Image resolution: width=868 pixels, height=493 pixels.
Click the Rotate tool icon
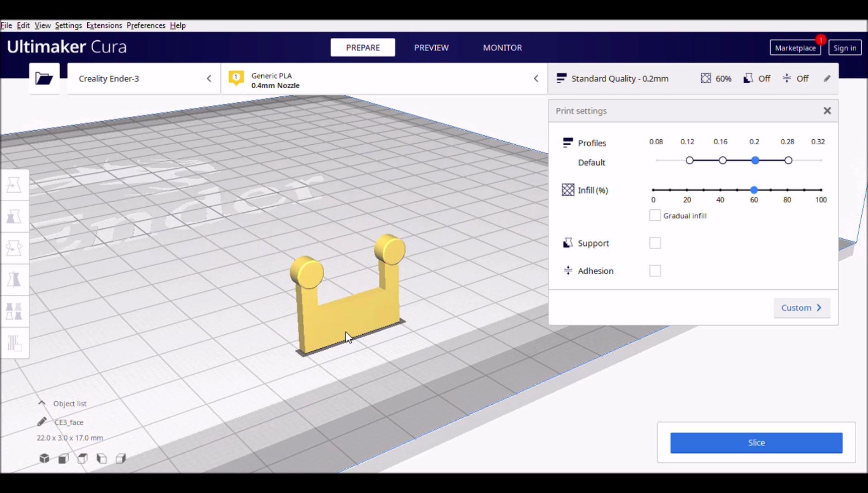pyautogui.click(x=15, y=247)
